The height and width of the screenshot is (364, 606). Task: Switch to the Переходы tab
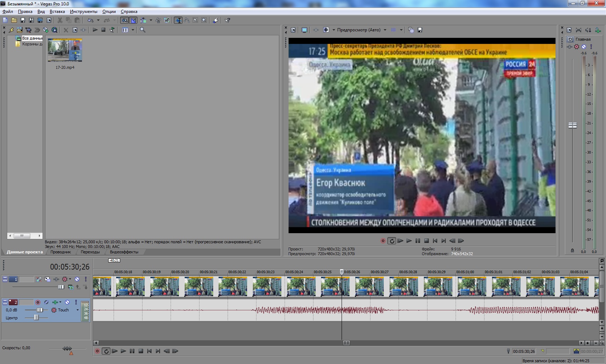click(90, 252)
